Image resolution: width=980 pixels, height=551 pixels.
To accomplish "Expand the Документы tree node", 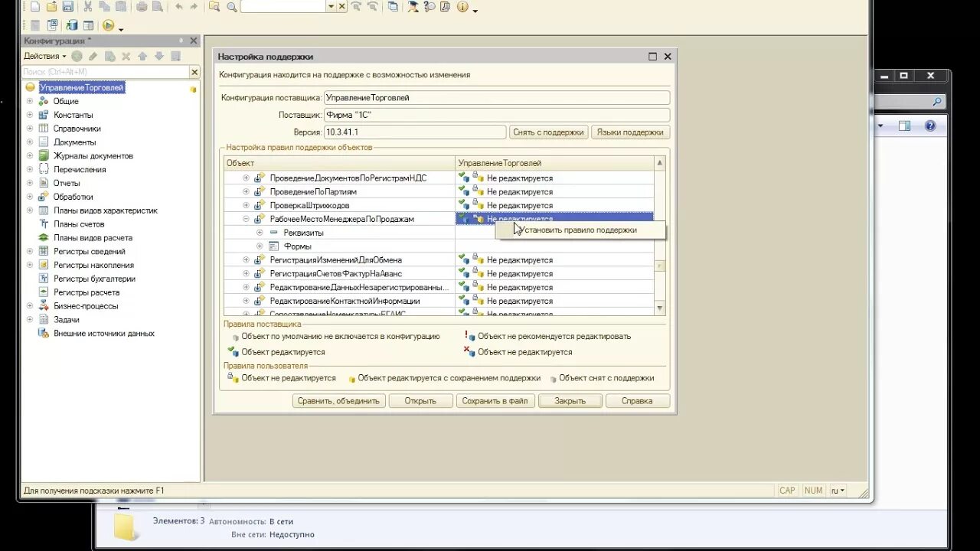I will [x=30, y=142].
